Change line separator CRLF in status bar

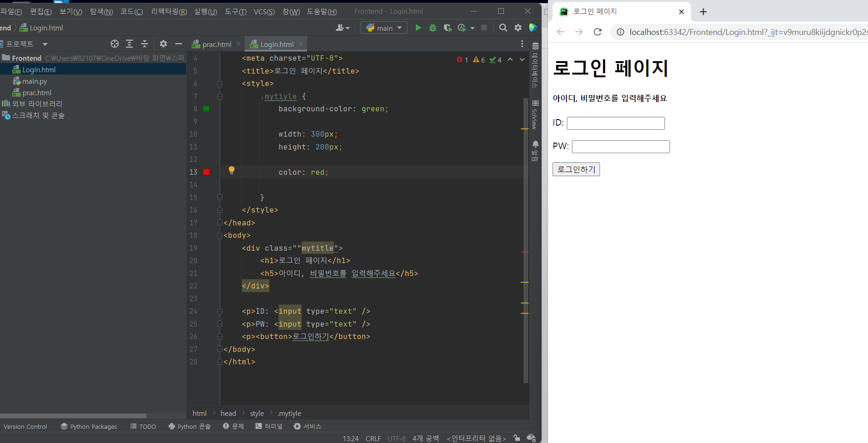point(373,438)
